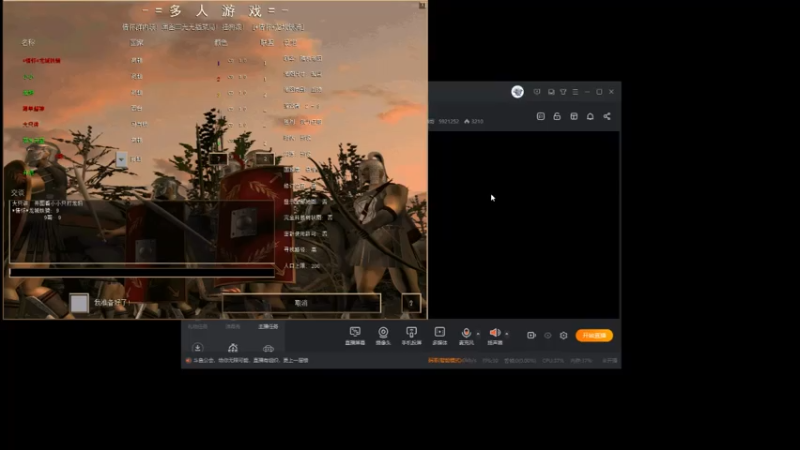Expand microphone options arrow
This screenshot has width=800, height=450.
[478, 334]
